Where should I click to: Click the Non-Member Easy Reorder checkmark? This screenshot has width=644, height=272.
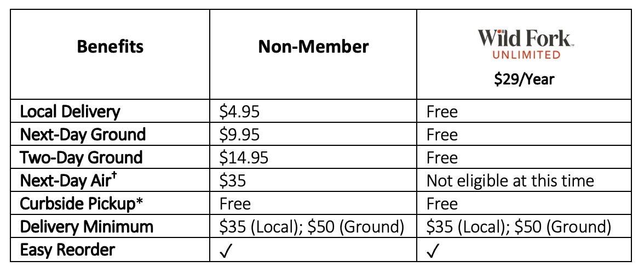[226, 251]
